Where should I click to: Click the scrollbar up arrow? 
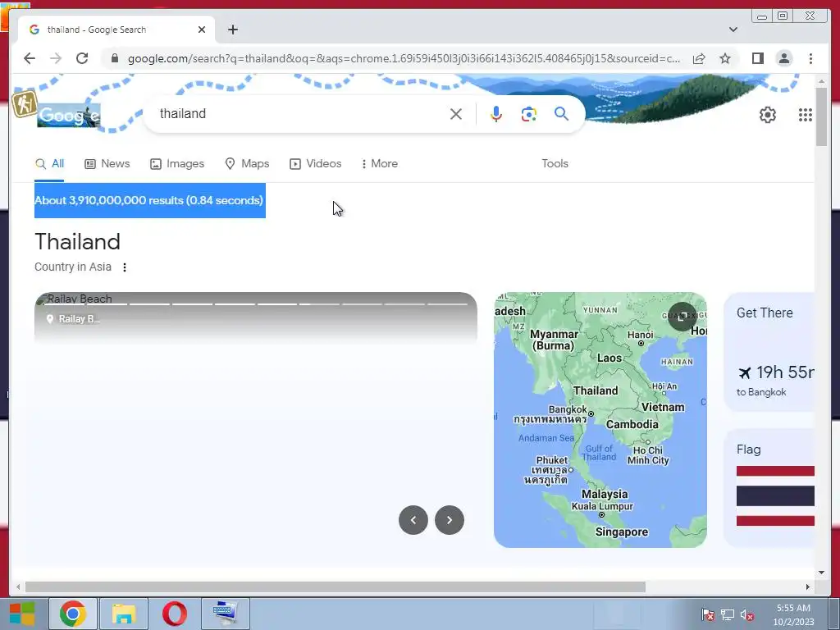(821, 81)
